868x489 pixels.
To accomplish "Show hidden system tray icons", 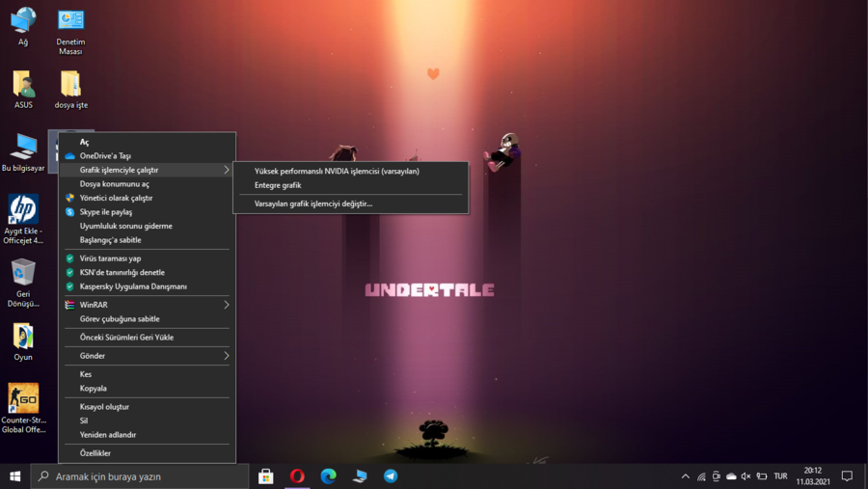I will point(686,476).
